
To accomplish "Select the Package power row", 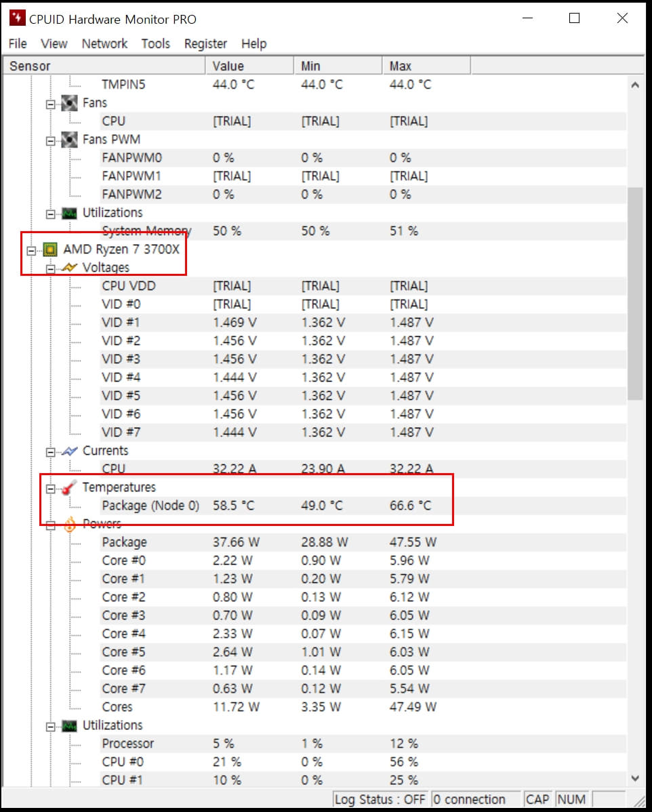I will (x=363, y=542).
